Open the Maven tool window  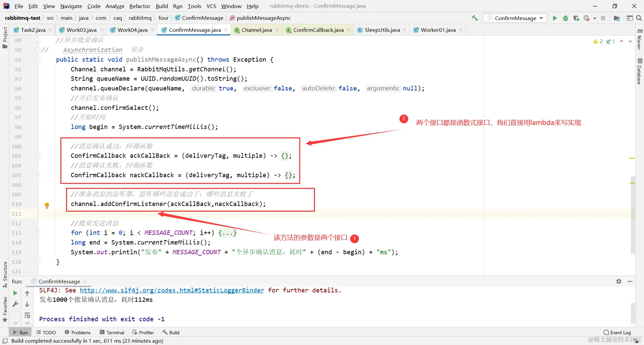pos(640,39)
